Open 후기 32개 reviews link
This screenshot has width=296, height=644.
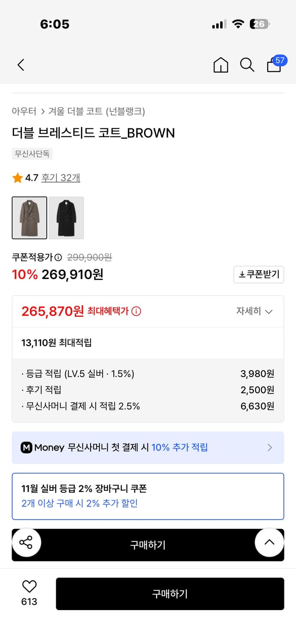(62, 178)
